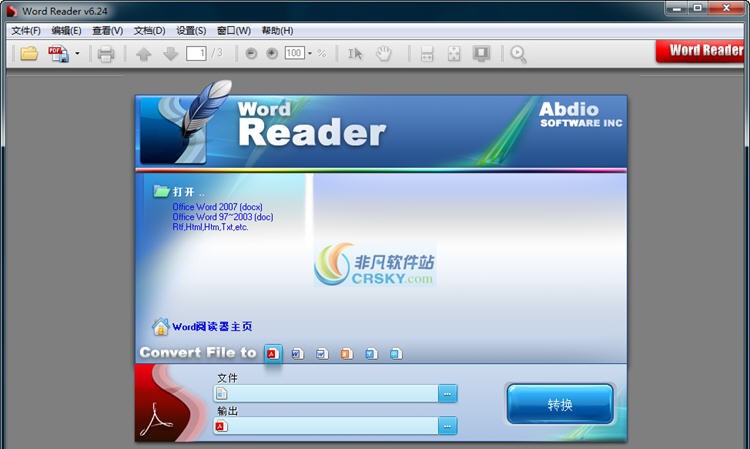This screenshot has height=449, width=750.
Task: Open a file with the folder toolbar icon
Action: click(x=29, y=54)
